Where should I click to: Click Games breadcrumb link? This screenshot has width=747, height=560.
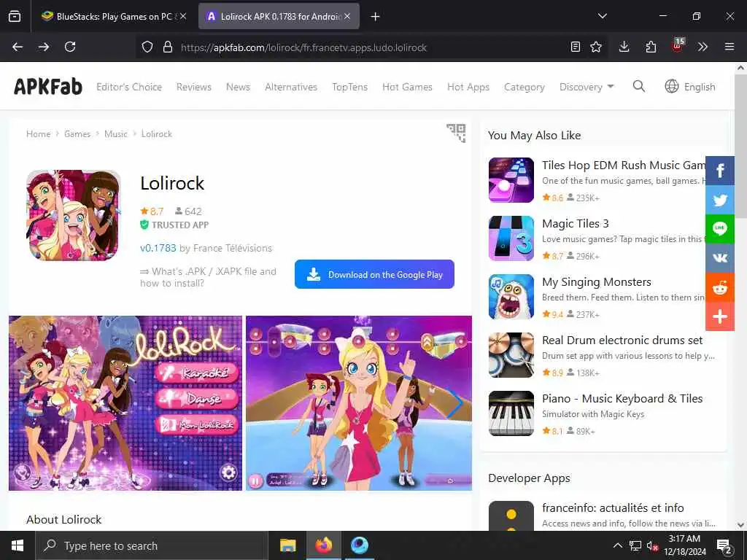pos(77,134)
